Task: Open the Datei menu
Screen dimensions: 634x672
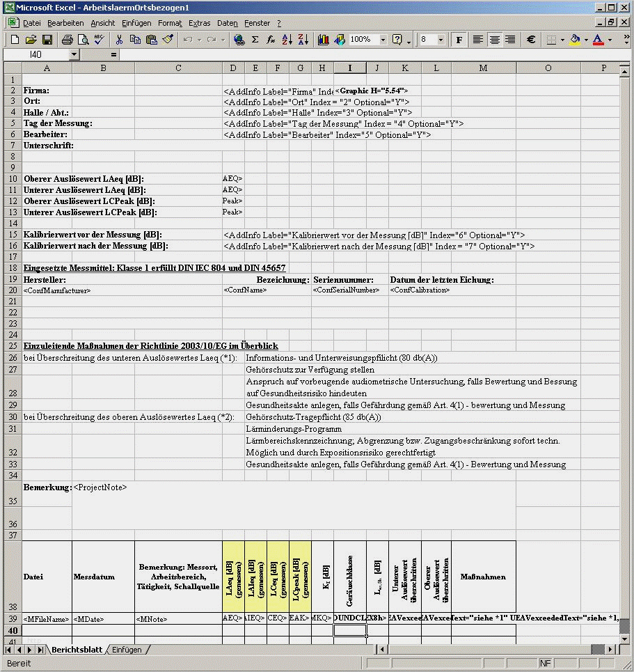Action: click(x=32, y=23)
